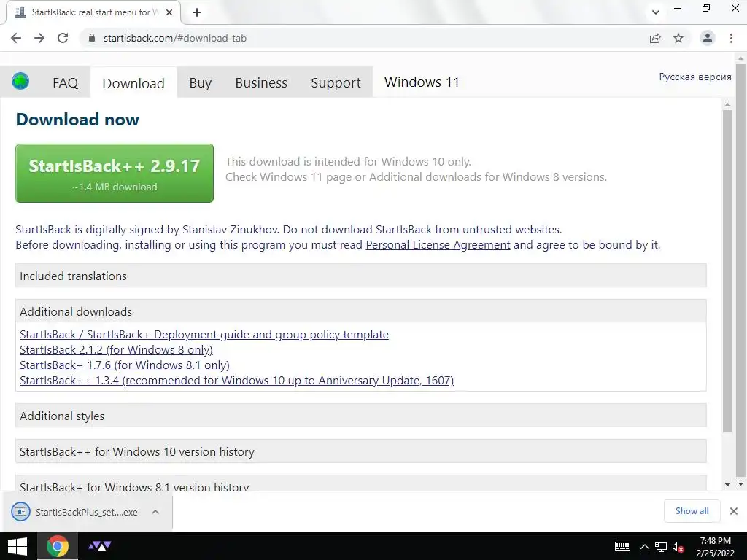Switch to the Buy tab

coord(200,83)
